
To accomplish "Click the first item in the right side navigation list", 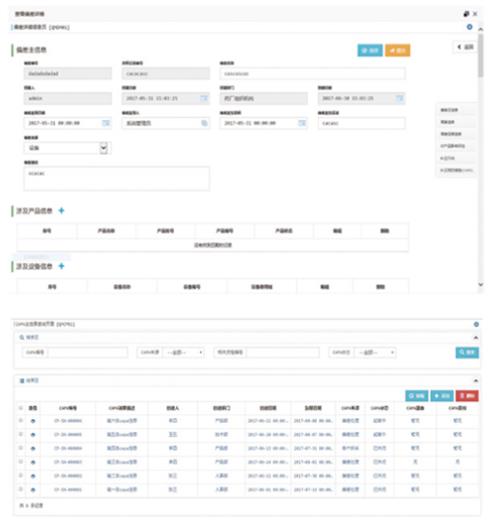I will pos(449,110).
